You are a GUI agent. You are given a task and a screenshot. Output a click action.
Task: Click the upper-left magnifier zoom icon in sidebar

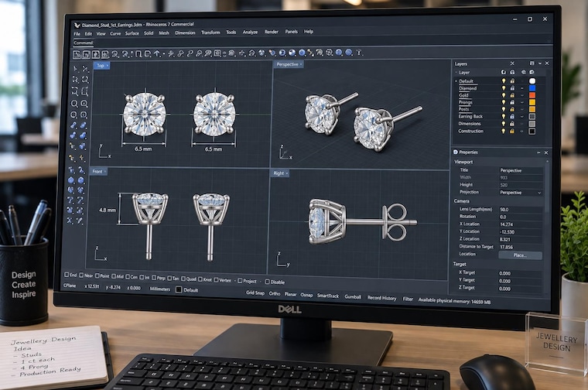coord(74,104)
